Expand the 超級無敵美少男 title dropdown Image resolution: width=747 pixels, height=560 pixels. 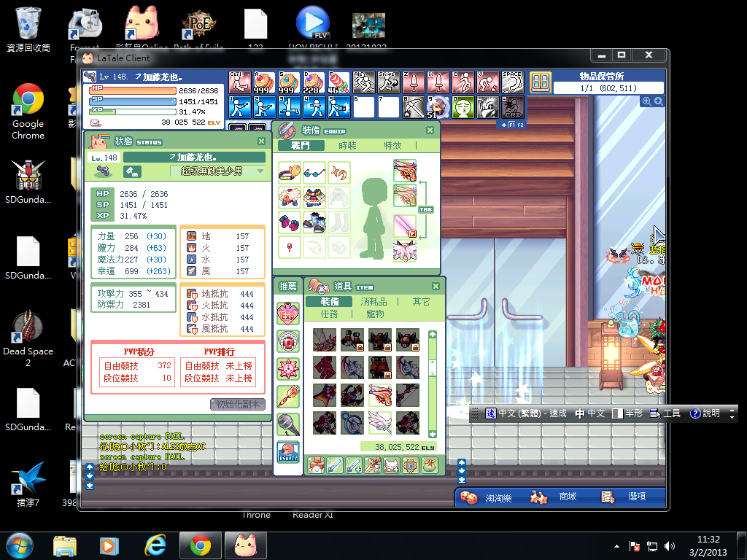[x=260, y=171]
